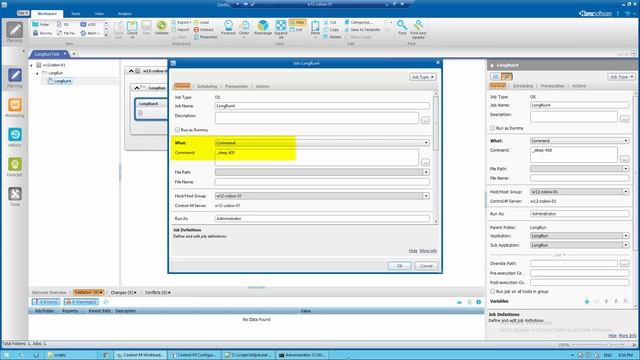This screenshot has width=640, height=360.
Task: Open the Description ellipsis button in dialog
Action: [425, 120]
